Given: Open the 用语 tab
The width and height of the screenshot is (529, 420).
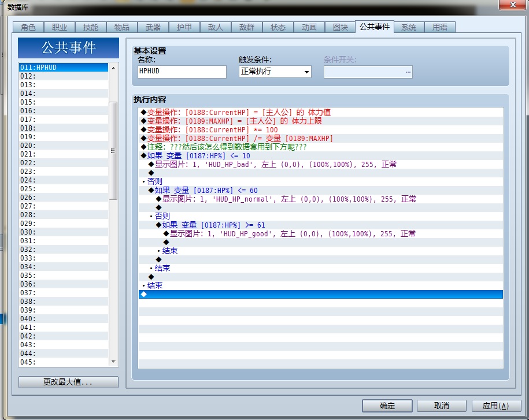Looking at the screenshot, I should tap(440, 27).
